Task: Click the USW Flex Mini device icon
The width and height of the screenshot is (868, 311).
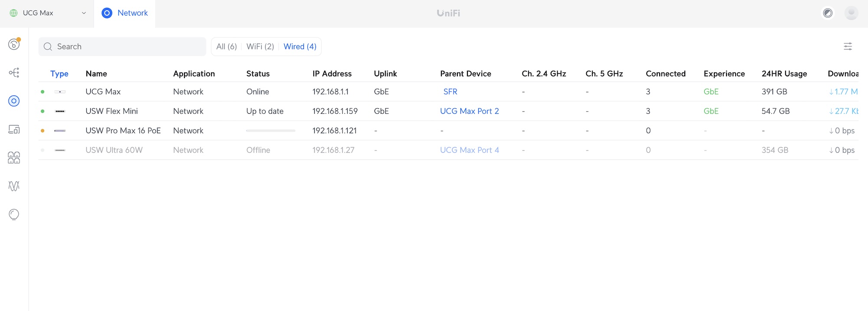Action: [60, 111]
